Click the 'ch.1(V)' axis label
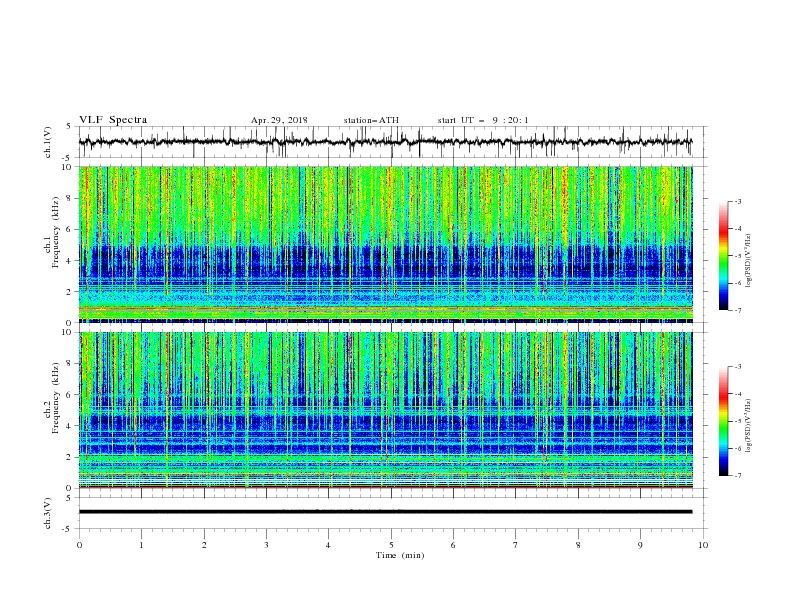 (48, 142)
